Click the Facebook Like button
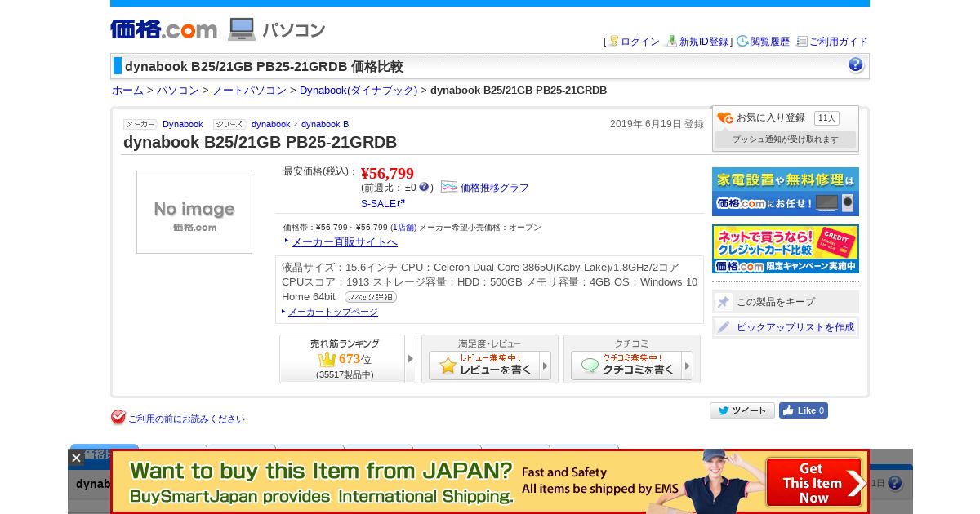Image resolution: width=980 pixels, height=514 pixels. pyautogui.click(x=804, y=410)
